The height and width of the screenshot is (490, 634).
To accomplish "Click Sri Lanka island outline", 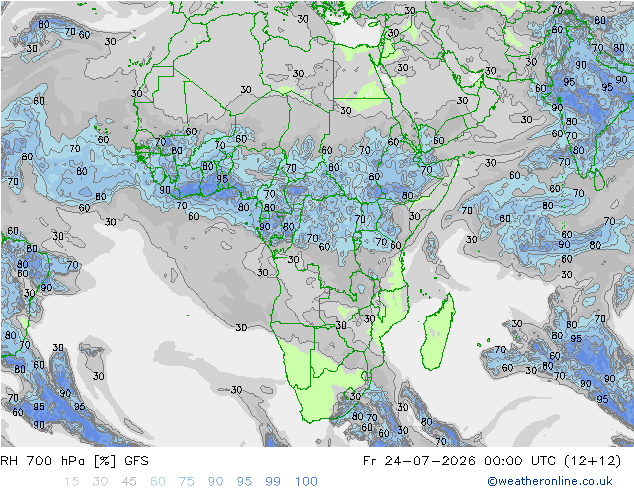I will (x=599, y=180).
